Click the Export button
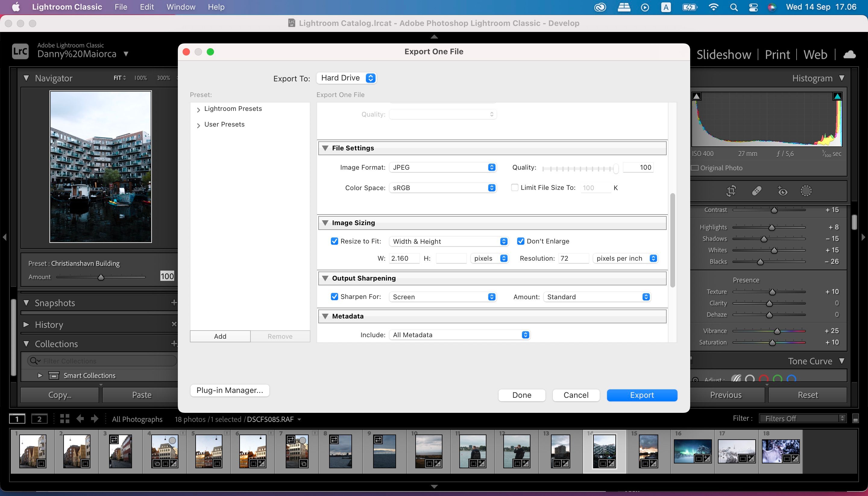Viewport: 868px width, 496px height. point(642,395)
